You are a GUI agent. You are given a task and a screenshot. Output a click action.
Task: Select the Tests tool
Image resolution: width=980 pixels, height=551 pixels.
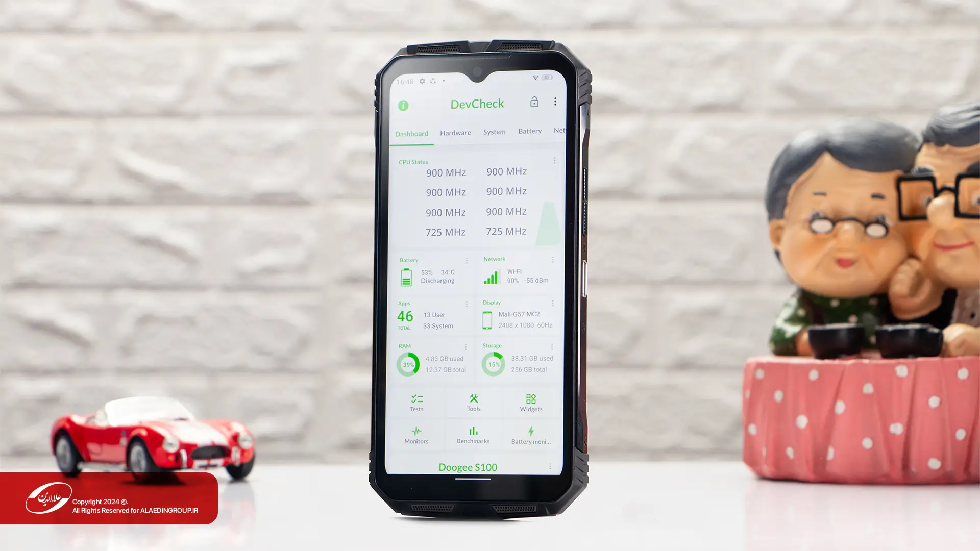coord(416,403)
